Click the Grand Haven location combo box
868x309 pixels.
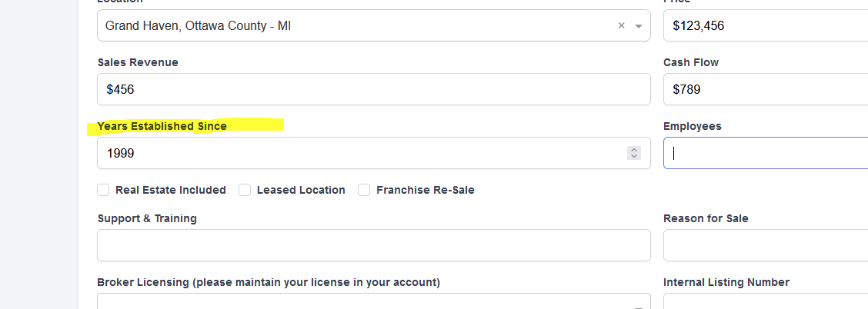pos(354,26)
